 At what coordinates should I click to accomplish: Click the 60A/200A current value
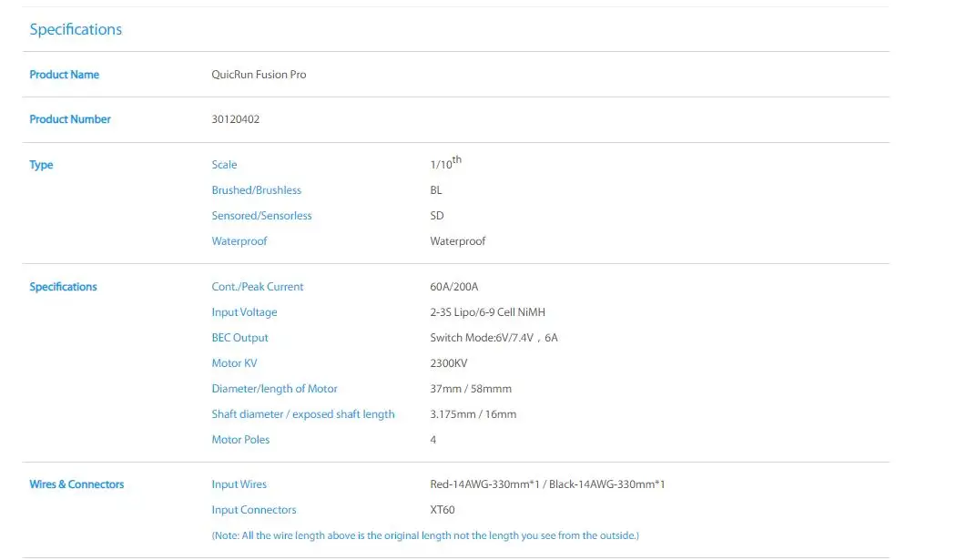pos(453,287)
